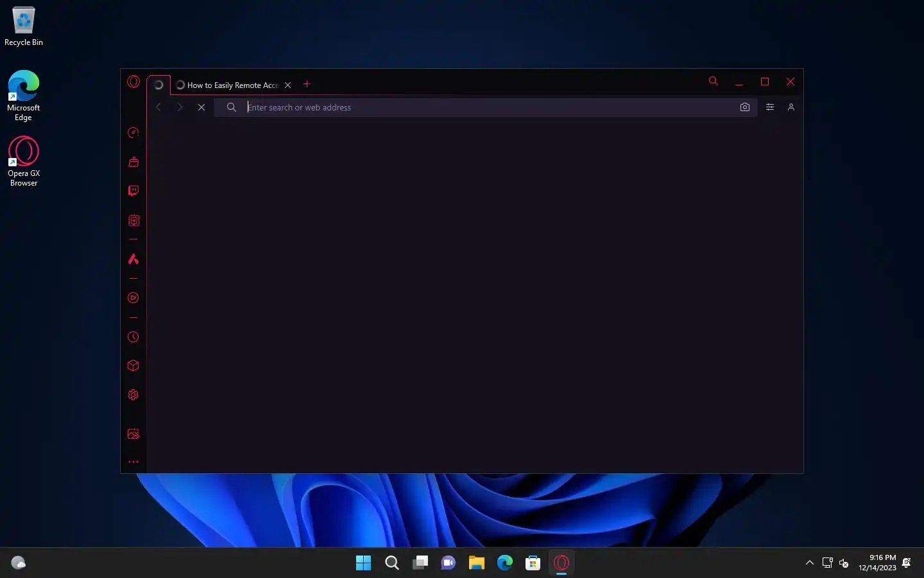Select the Microsoft Edge desktop shortcut
924x578 pixels.
coord(24,96)
